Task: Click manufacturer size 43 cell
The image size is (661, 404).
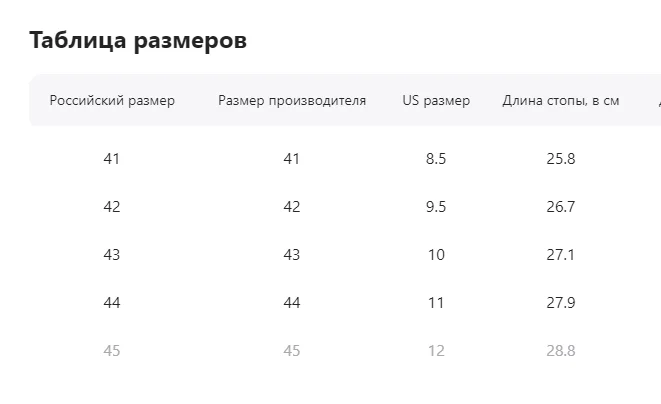Action: point(292,255)
